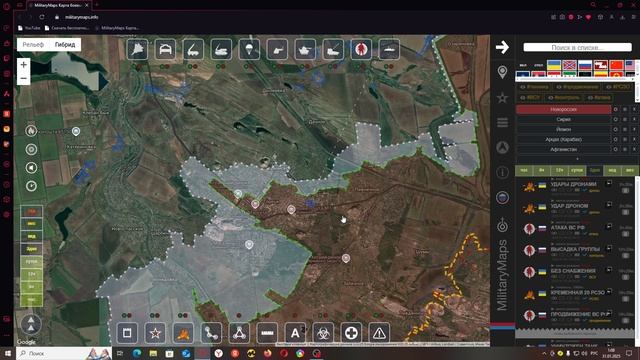Viewport: 640px width, 360px height.
Task: Click the biohazard marker icon
Action: click(x=323, y=333)
